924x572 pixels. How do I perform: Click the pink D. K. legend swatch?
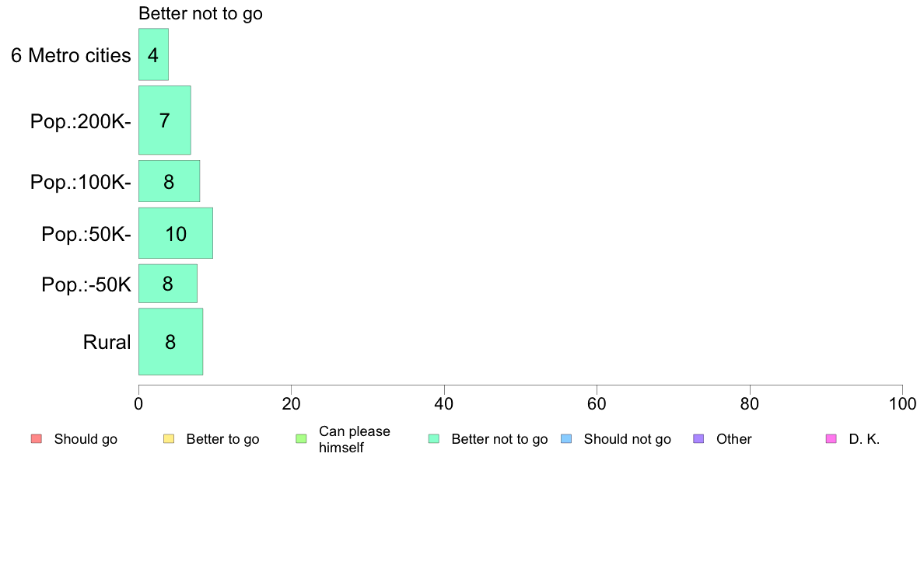831,439
